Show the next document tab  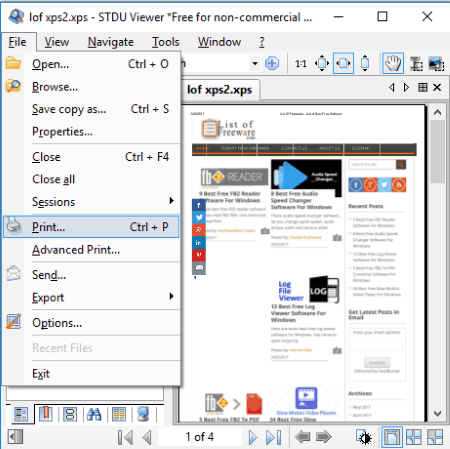(x=406, y=87)
